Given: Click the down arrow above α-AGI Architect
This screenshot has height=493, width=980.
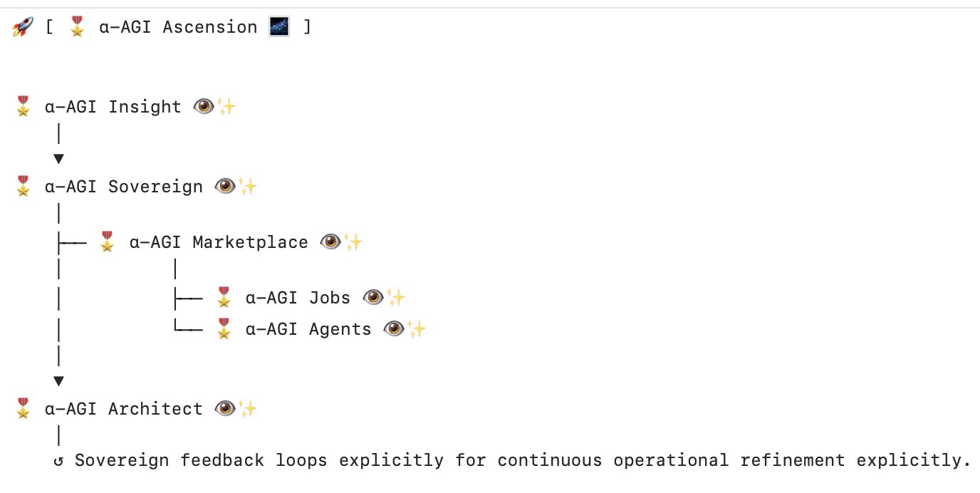Looking at the screenshot, I should [x=58, y=380].
